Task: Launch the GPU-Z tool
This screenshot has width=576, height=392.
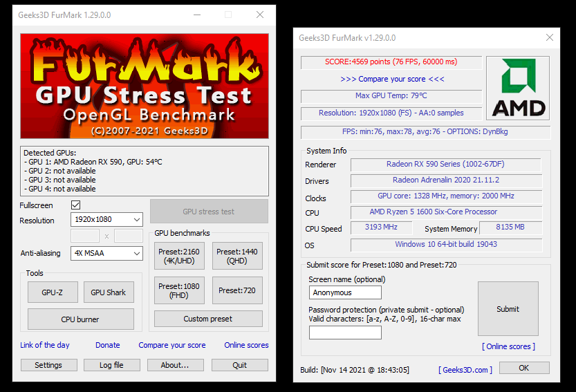Action: coord(53,292)
